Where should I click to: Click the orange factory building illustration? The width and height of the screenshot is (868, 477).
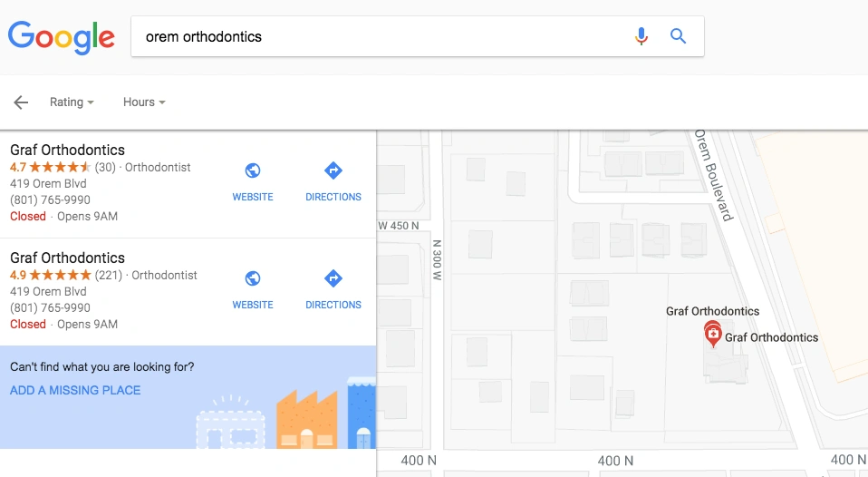306,419
